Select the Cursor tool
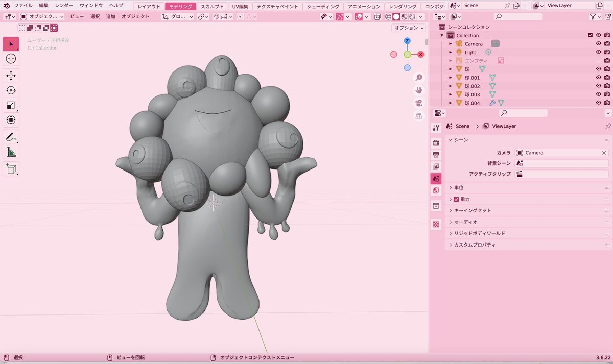Viewport: 613px width, 364px height. pyautogui.click(x=11, y=59)
